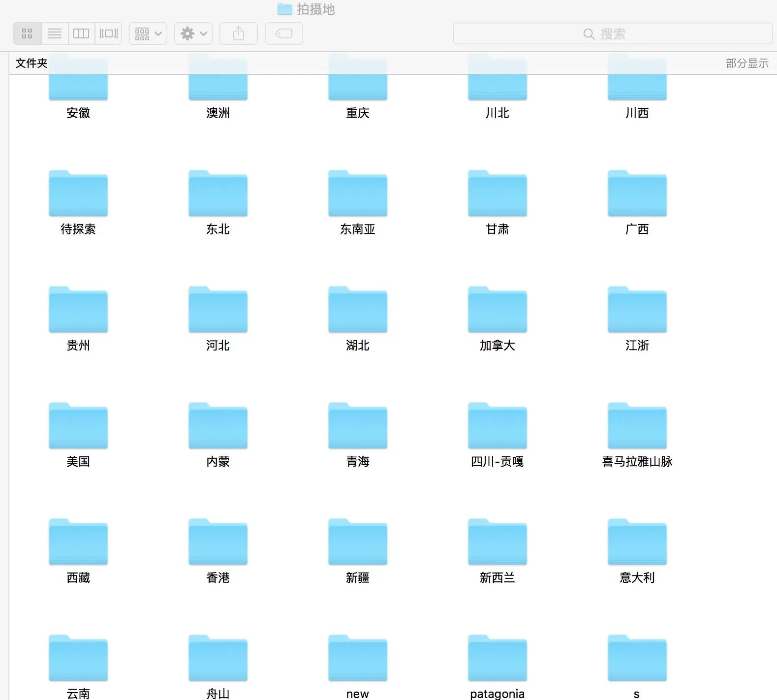Switch to icon view mode

click(x=28, y=33)
